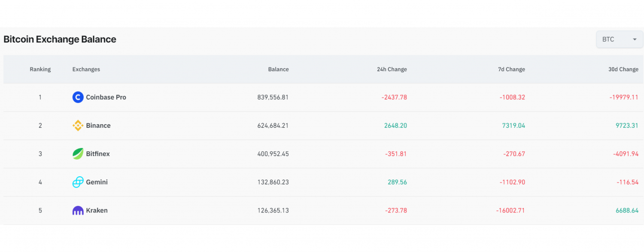Open the Gemini exchange name link

click(97, 182)
